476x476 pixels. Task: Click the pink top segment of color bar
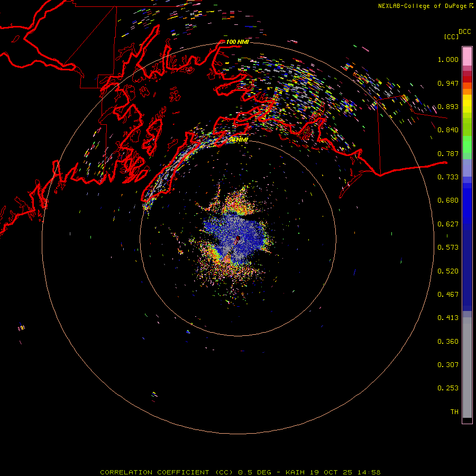click(467, 57)
